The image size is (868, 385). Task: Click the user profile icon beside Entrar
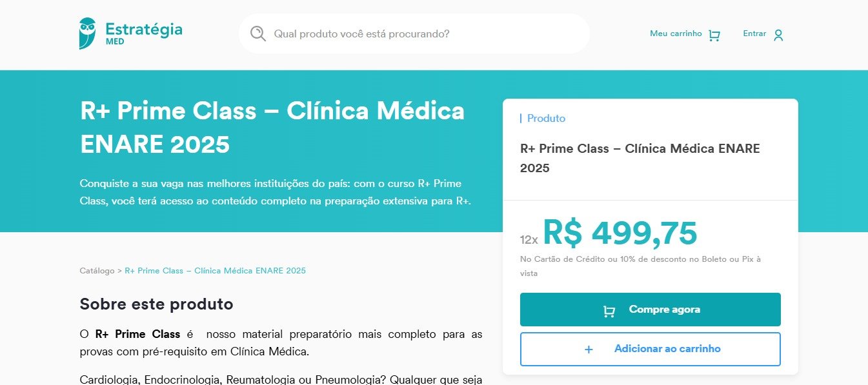click(x=778, y=35)
